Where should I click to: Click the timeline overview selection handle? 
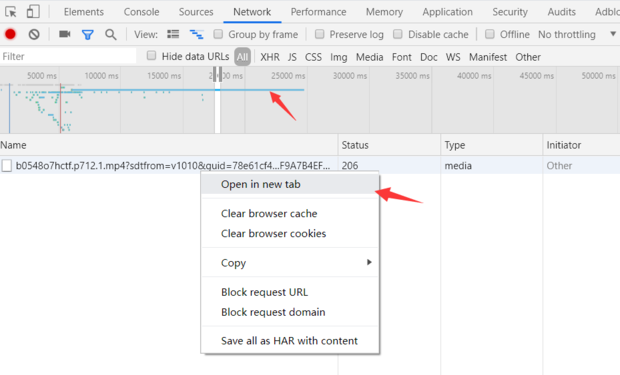coord(217,74)
